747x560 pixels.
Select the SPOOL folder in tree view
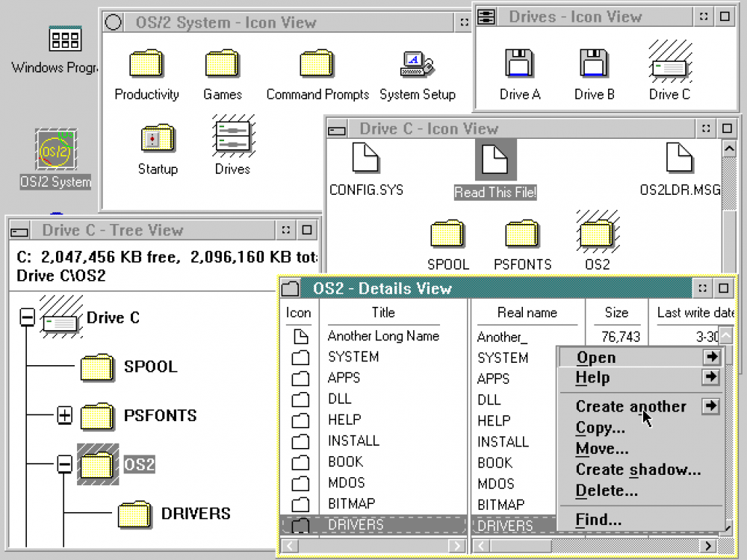tap(96, 367)
